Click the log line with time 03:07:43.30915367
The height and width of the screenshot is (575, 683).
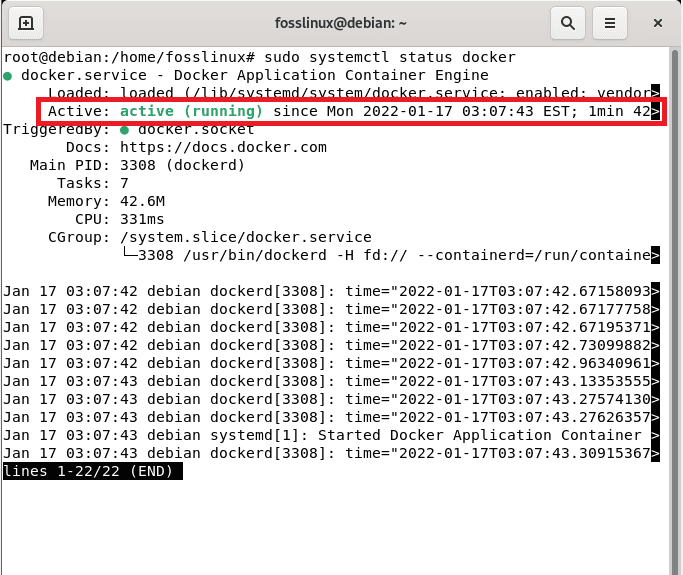331,453
